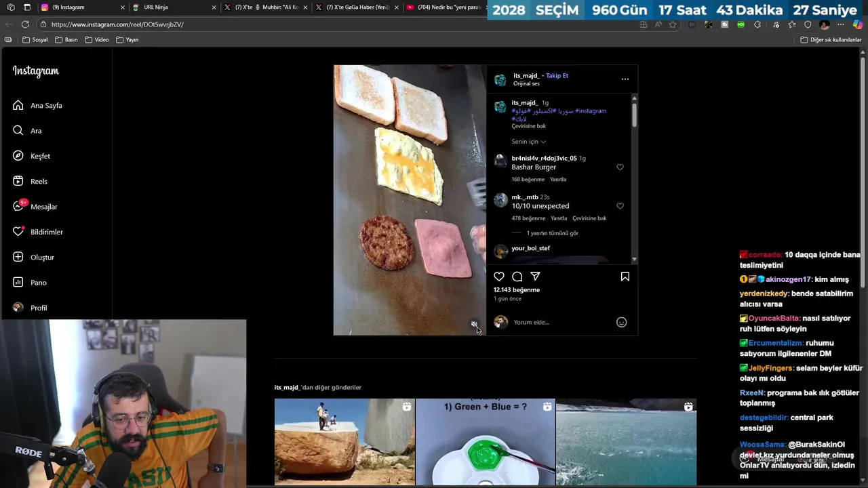Open the browser workspaces icon

[11, 7]
